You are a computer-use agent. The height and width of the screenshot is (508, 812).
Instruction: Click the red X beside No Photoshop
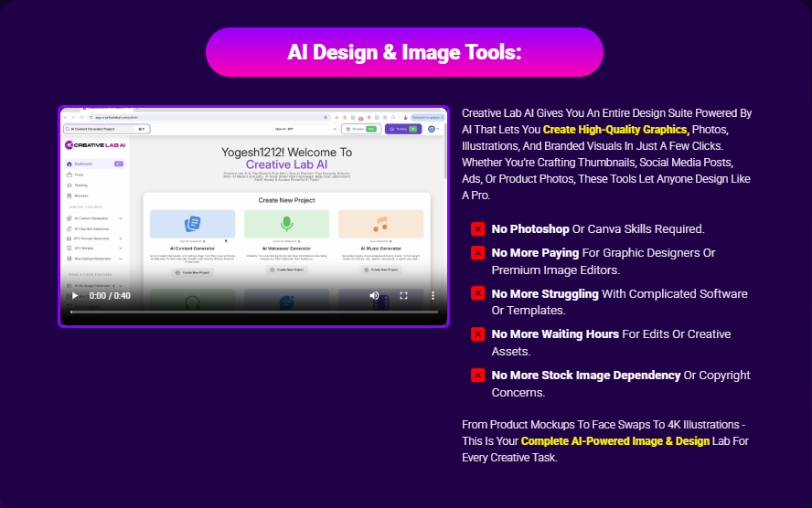tap(477, 228)
